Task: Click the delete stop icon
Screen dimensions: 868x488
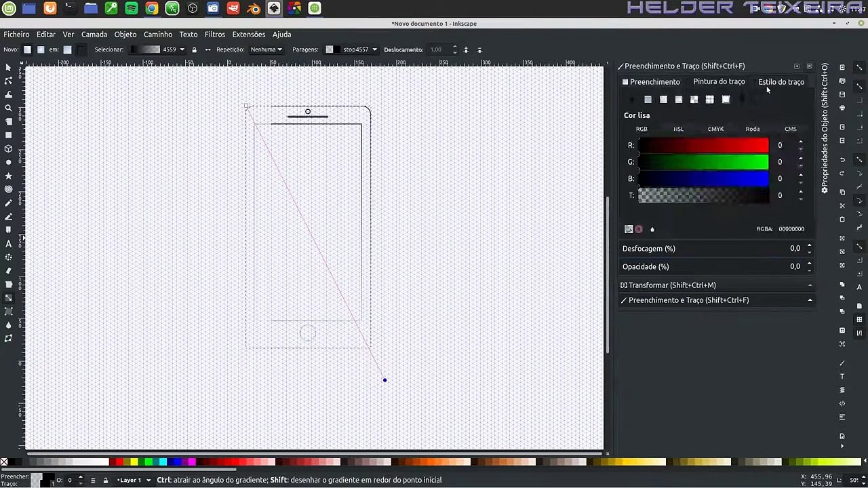Action: pyautogui.click(x=479, y=49)
